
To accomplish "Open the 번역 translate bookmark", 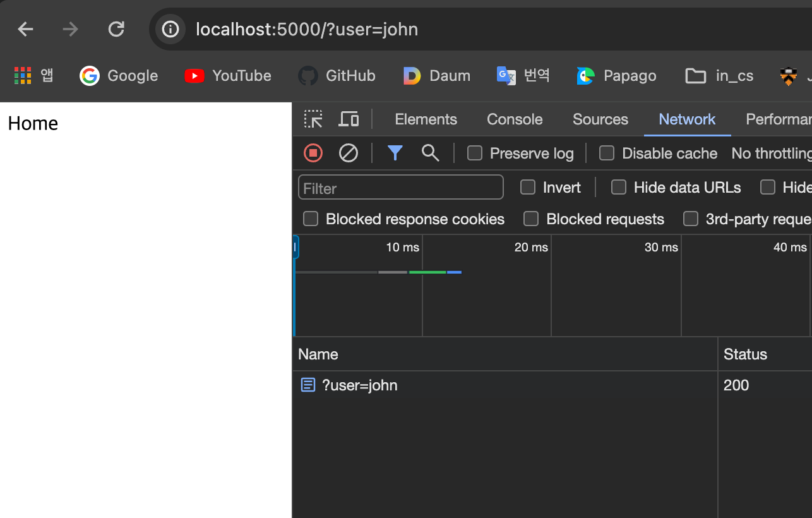I will click(x=523, y=76).
